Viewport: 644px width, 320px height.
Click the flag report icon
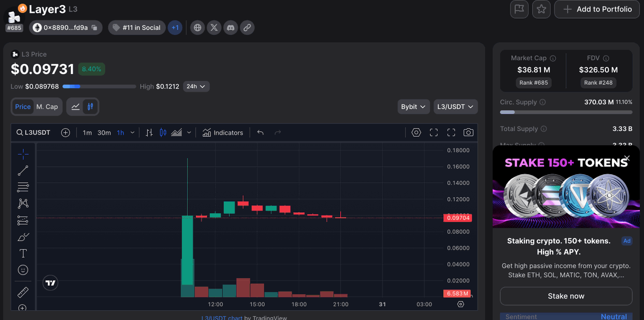(519, 9)
